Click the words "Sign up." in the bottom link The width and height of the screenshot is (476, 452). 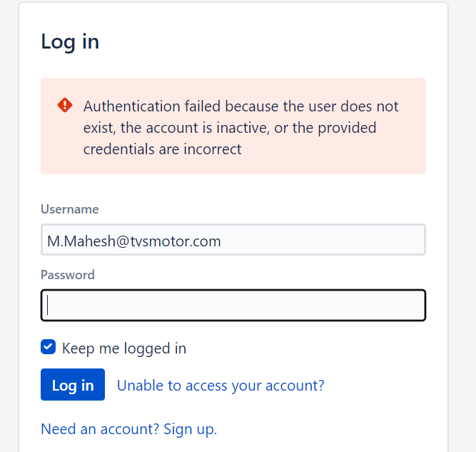click(x=191, y=429)
